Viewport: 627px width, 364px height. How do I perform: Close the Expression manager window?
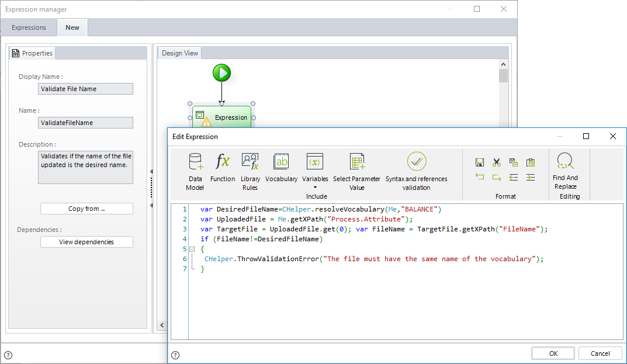(504, 9)
